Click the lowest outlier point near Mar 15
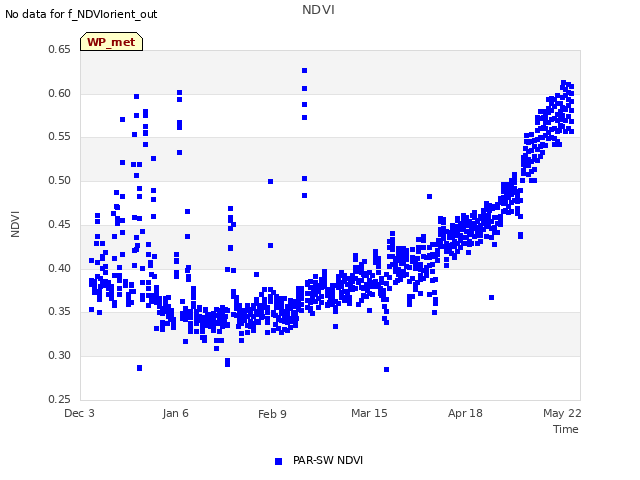640x480 pixels. [387, 369]
